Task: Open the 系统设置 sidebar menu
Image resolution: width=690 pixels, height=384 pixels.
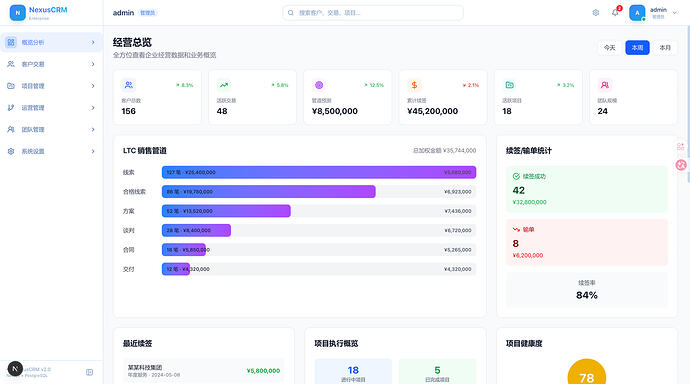Action: pos(51,151)
